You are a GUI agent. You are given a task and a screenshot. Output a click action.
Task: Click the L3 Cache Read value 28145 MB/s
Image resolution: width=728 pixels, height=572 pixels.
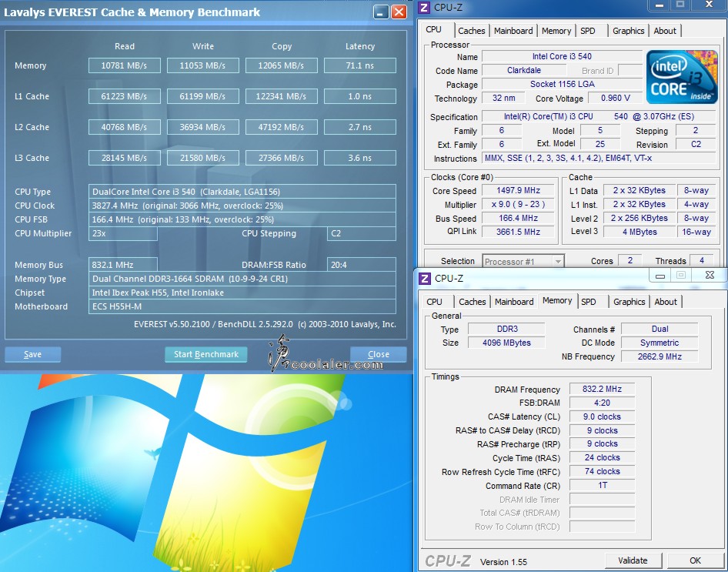point(125,158)
